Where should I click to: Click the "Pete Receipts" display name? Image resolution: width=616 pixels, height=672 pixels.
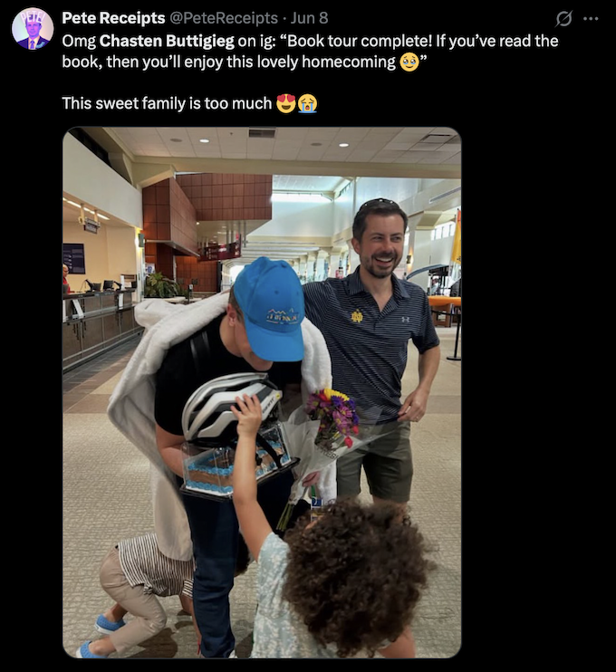[x=113, y=18]
